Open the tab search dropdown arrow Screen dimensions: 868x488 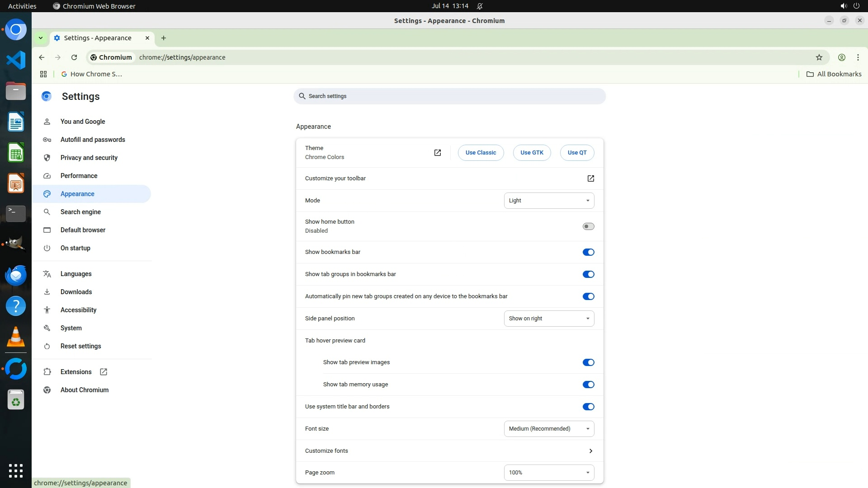(41, 38)
